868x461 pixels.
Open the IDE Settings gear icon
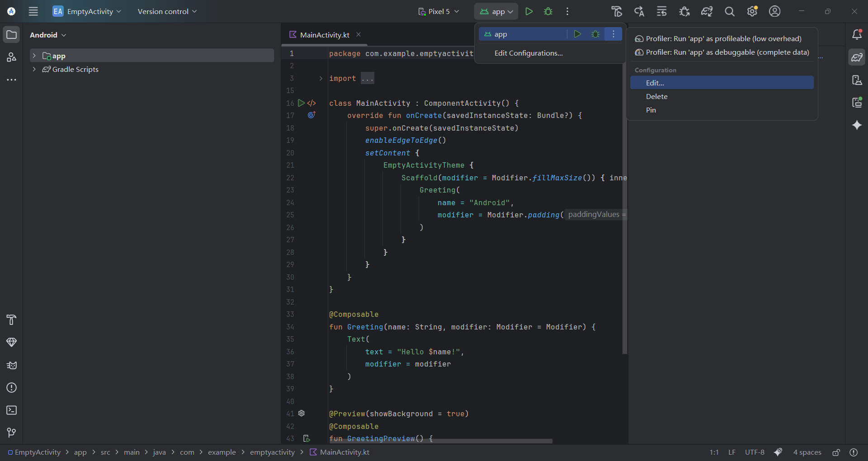[752, 11]
